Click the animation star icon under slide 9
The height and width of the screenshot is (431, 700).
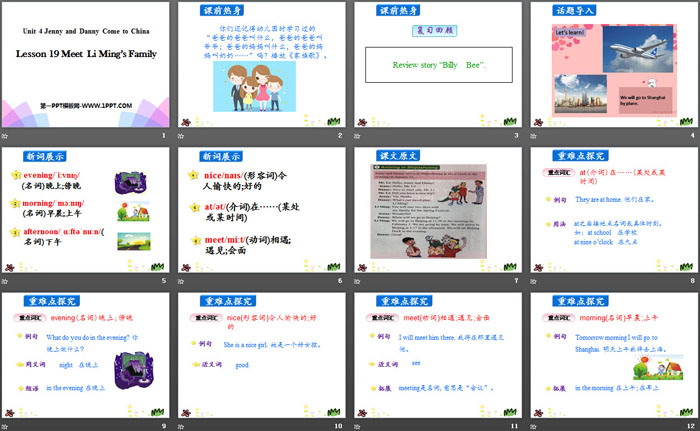(x=5, y=427)
